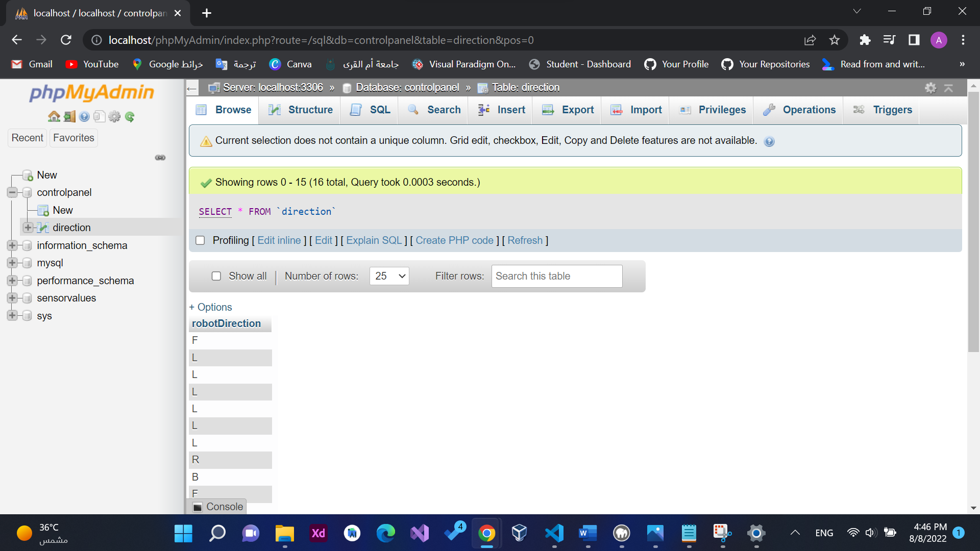The width and height of the screenshot is (980, 551).
Task: Select the Log out door icon
Action: 69,116
